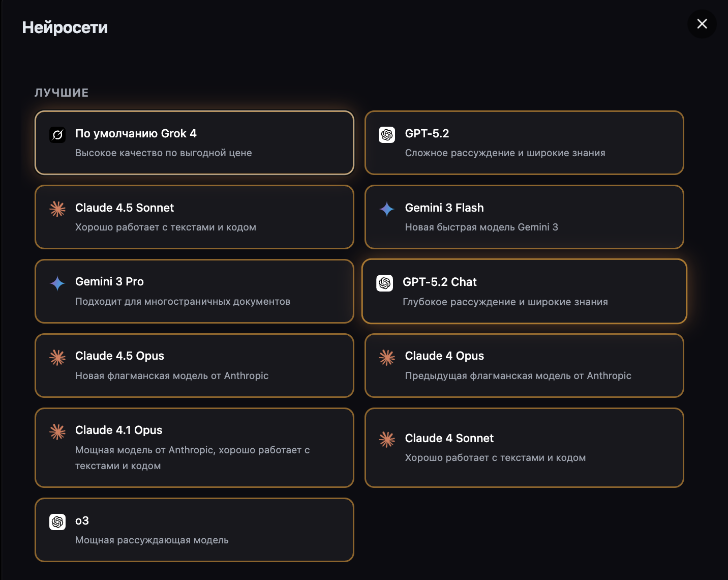728x580 pixels.
Task: Select the Claude 4 Sonnet card
Action: pos(524,448)
